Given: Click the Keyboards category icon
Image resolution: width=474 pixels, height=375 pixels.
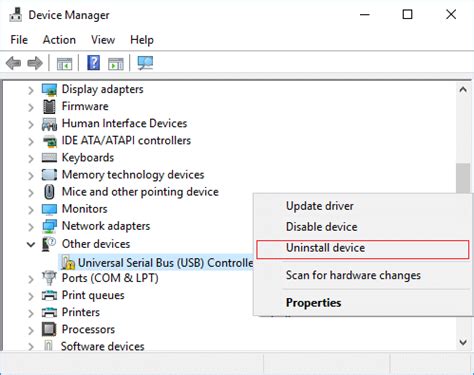Looking at the screenshot, I should (49, 157).
